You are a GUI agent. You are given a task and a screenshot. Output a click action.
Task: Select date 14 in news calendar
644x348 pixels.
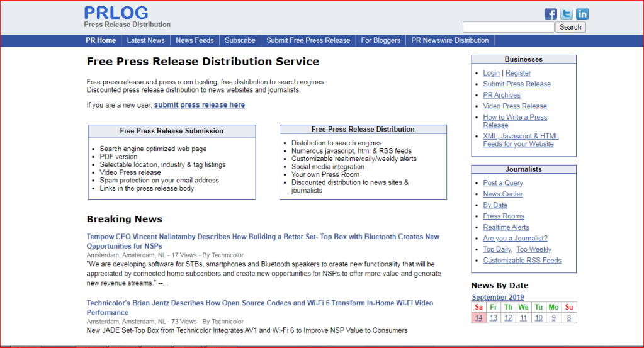pos(479,318)
